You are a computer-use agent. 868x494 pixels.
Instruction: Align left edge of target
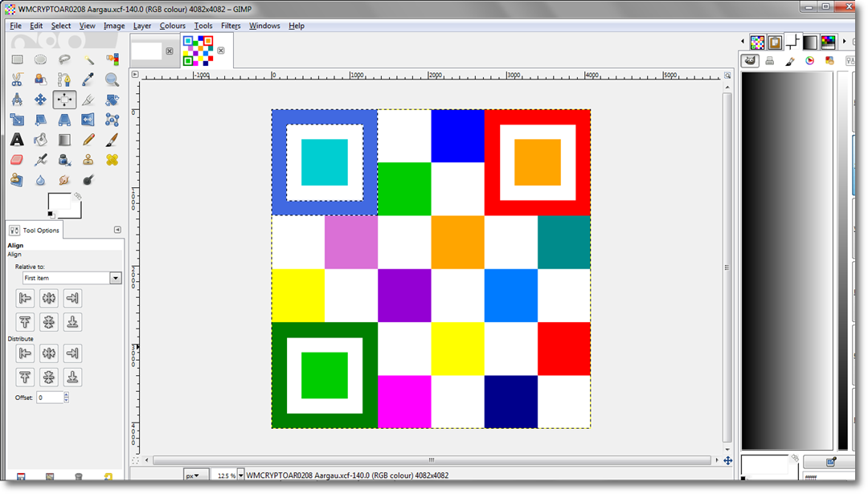[25, 299]
